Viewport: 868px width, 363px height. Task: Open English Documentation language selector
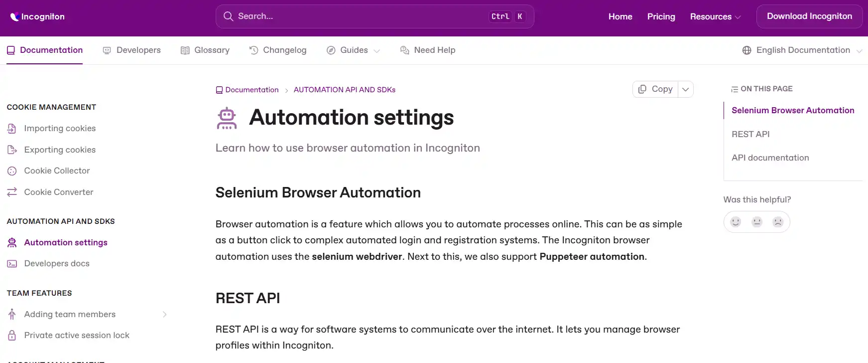click(802, 50)
